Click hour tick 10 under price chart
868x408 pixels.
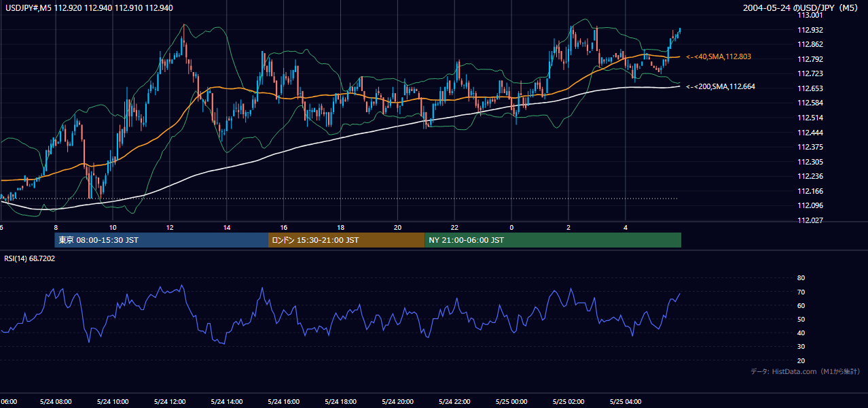pos(113,227)
